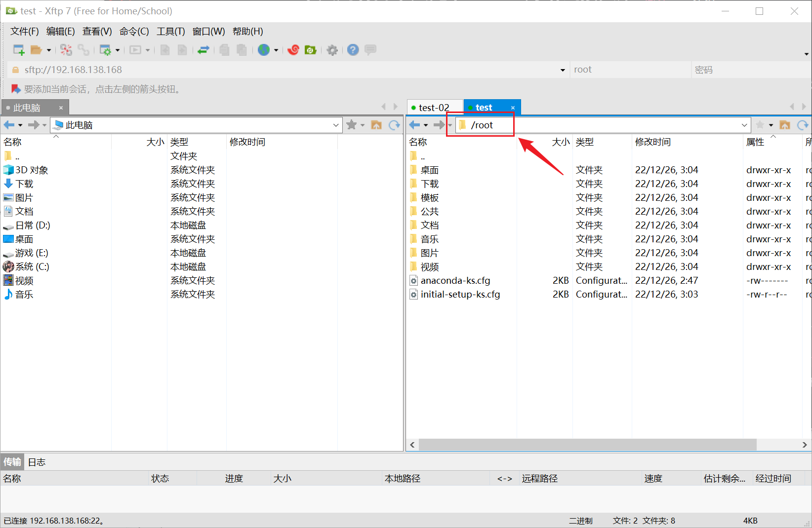Image resolution: width=812 pixels, height=528 pixels.
Task: Click local pane home folder icon
Action: (376, 125)
